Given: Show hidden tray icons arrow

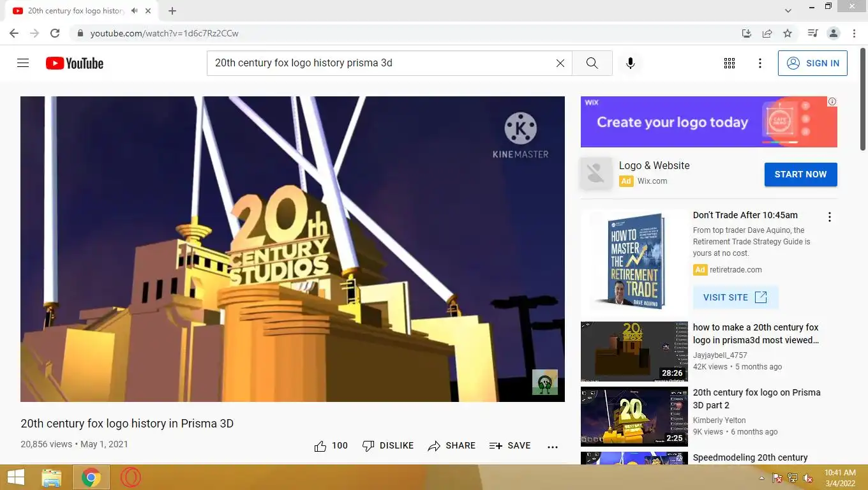Looking at the screenshot, I should (761, 478).
